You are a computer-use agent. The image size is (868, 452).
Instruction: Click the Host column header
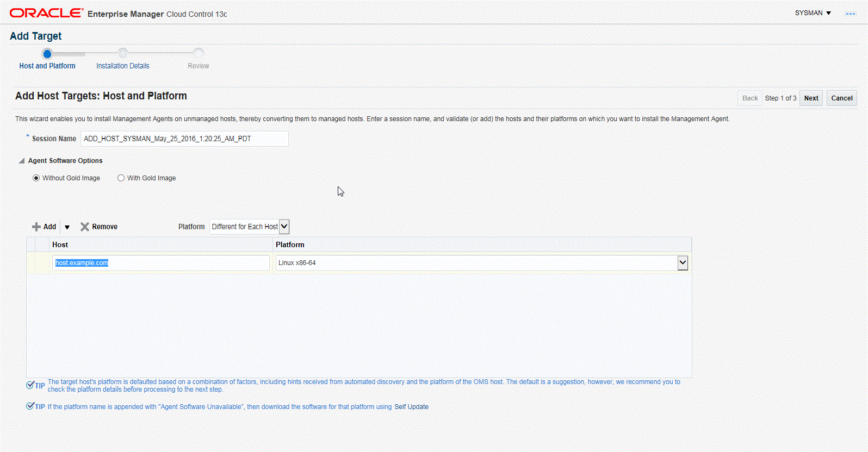pyautogui.click(x=160, y=244)
